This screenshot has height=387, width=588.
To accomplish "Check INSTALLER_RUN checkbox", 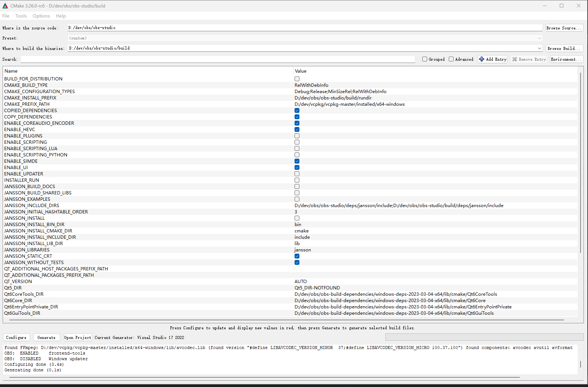I will 297,180.
